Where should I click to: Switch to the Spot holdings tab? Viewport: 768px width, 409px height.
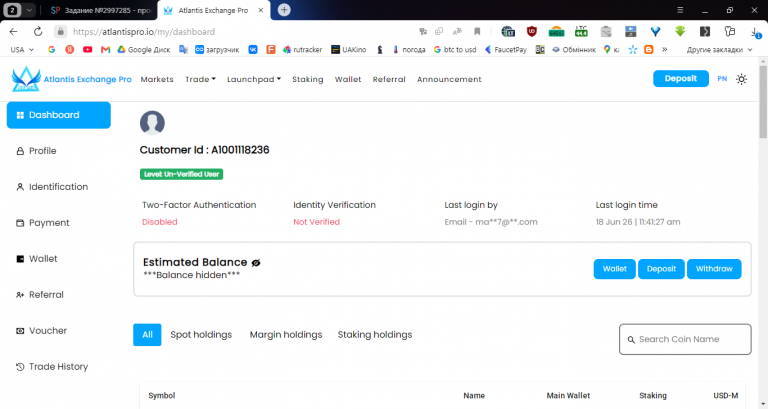tap(201, 335)
